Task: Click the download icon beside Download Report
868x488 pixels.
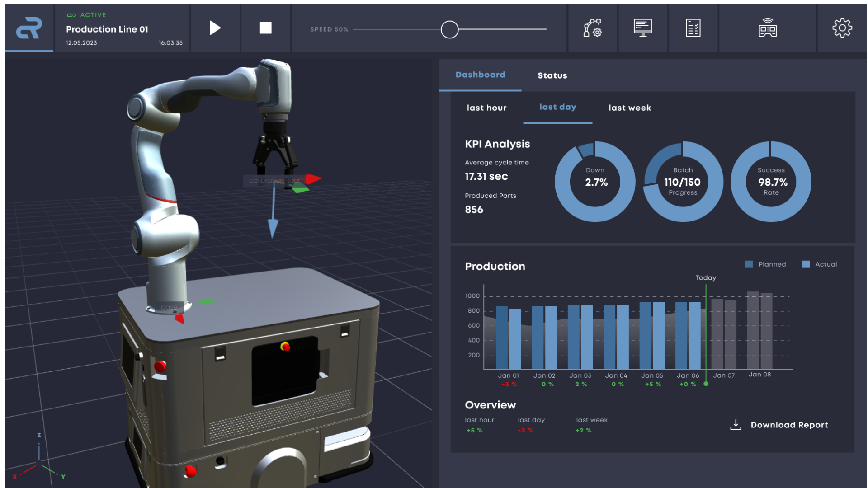Action: 736,425
